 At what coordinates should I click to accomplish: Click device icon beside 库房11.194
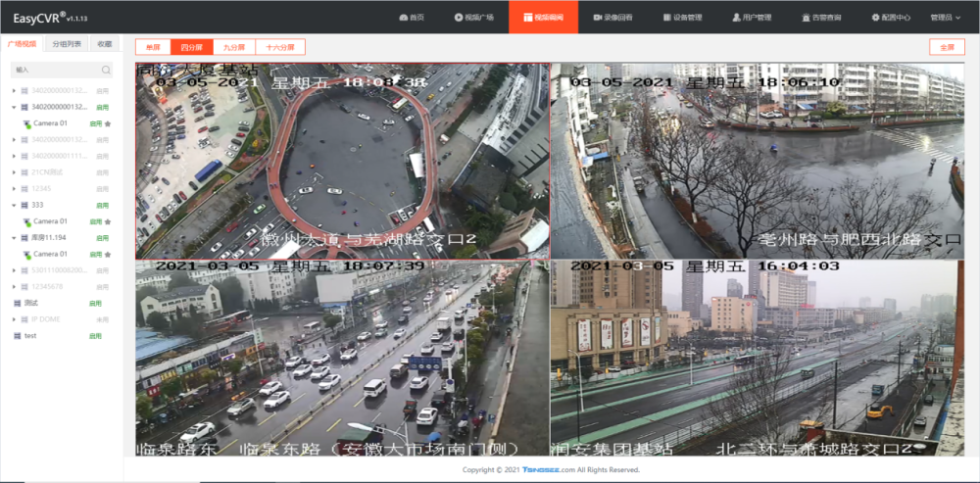[x=24, y=237]
